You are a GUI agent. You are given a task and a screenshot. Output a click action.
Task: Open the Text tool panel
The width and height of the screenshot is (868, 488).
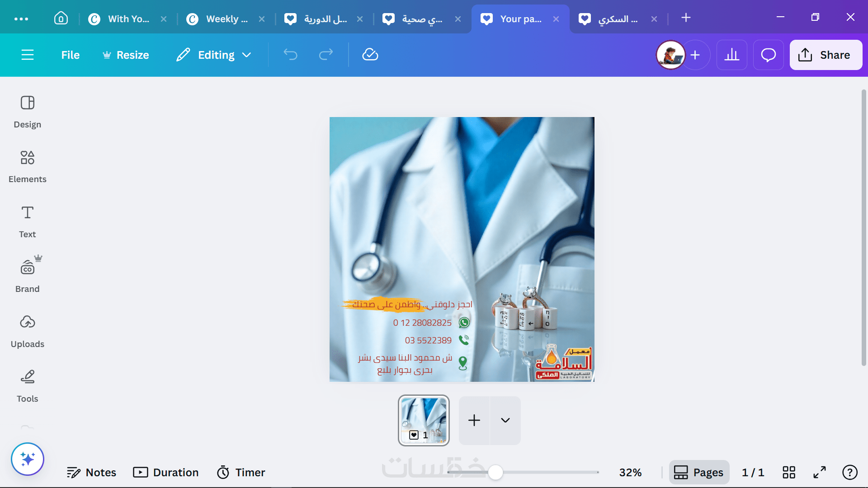point(27,221)
